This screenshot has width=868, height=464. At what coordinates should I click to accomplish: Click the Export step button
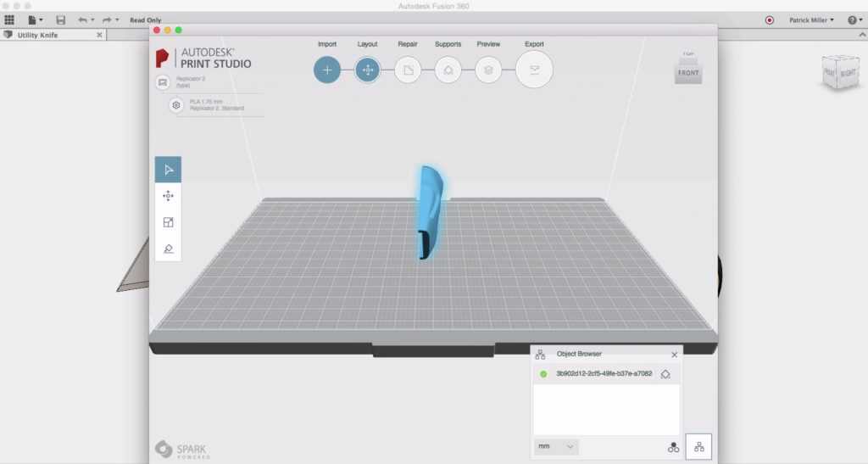(534, 70)
